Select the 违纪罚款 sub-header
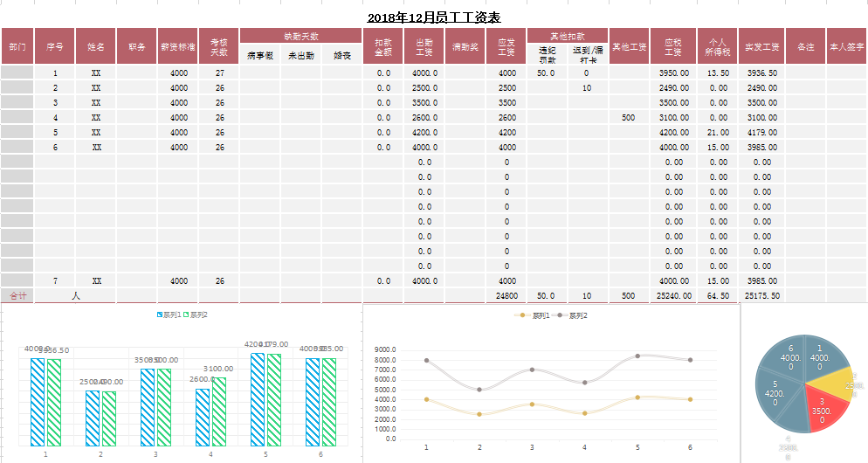Image resolution: width=868 pixels, height=463 pixels. [x=547, y=54]
